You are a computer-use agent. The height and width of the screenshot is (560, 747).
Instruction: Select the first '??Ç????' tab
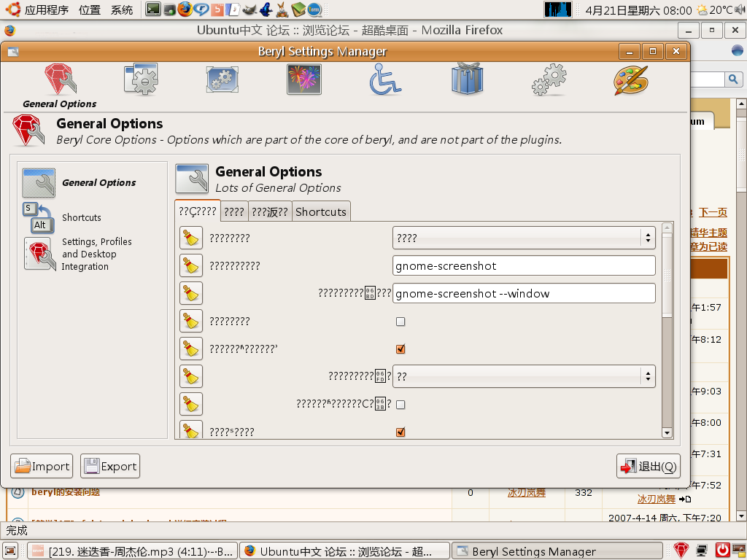[x=197, y=211]
